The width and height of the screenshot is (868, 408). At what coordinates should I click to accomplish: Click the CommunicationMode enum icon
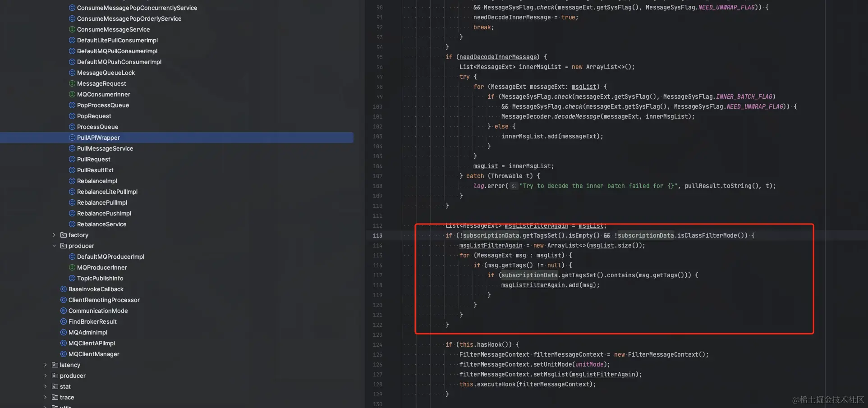coord(64,311)
